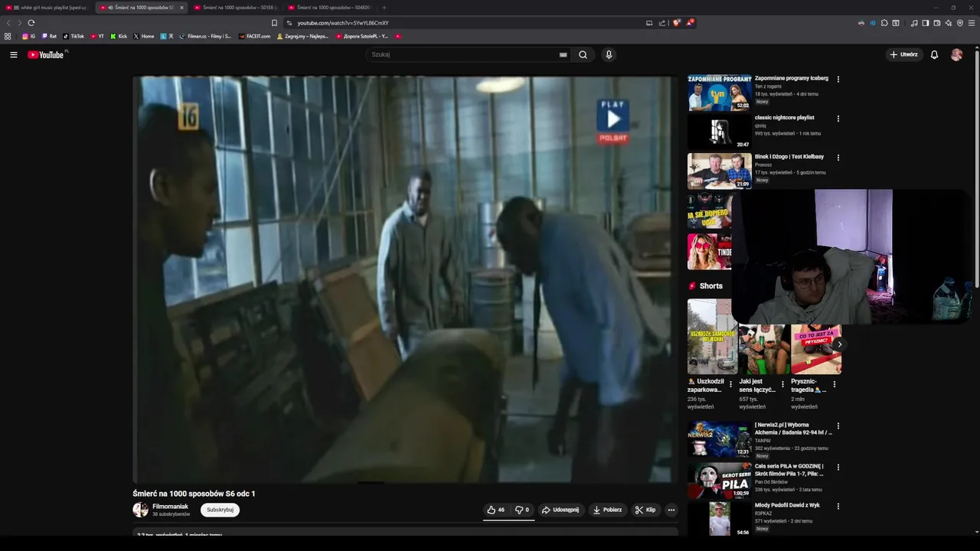The height and width of the screenshot is (551, 980).
Task: Like the video with thumbs up
Action: click(x=495, y=510)
